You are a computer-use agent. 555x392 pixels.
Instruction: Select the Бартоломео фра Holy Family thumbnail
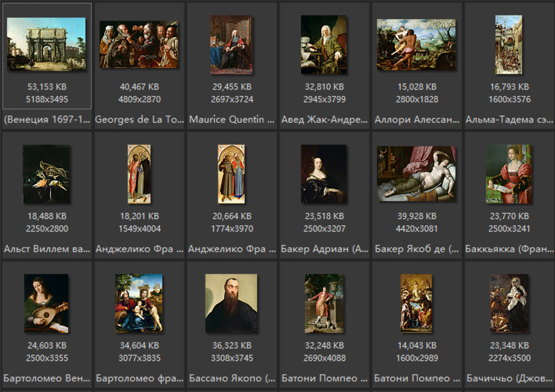tap(139, 303)
